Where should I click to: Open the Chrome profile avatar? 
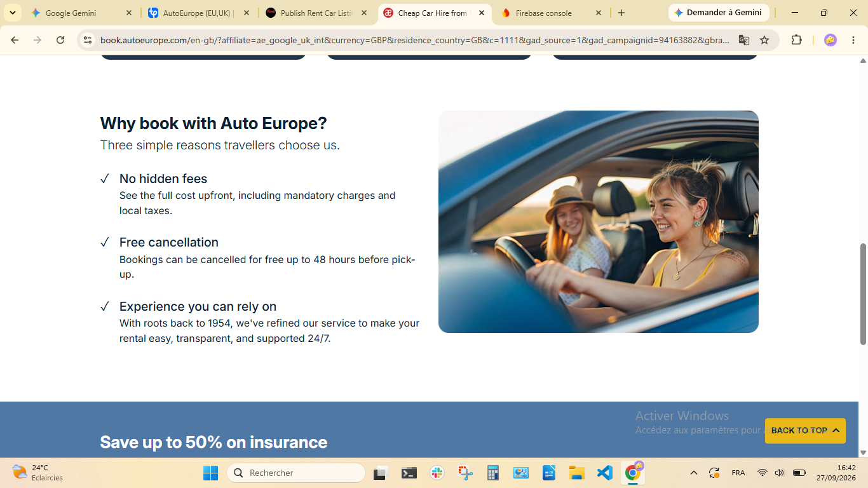(830, 40)
